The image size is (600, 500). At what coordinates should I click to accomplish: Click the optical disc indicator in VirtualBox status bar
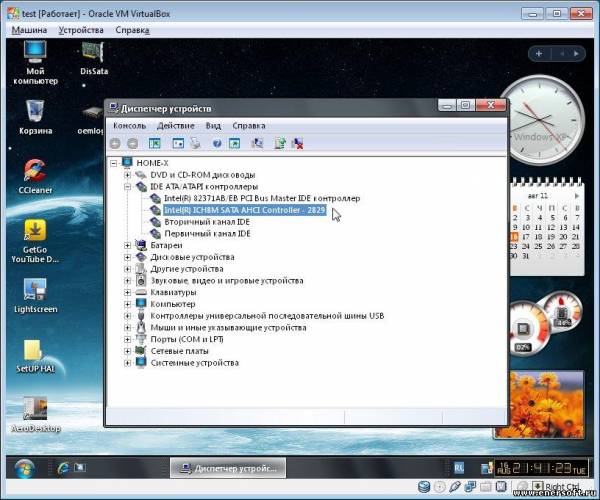tap(440, 487)
